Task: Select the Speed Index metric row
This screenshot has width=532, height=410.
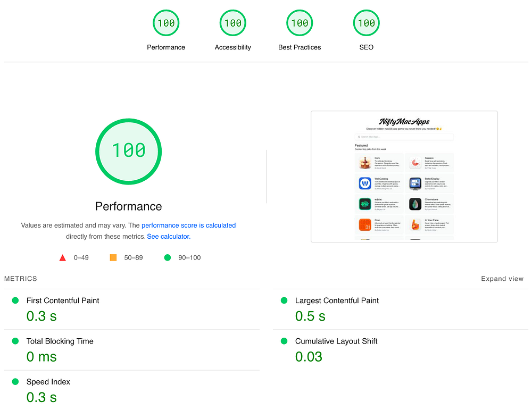Action: pos(131,390)
